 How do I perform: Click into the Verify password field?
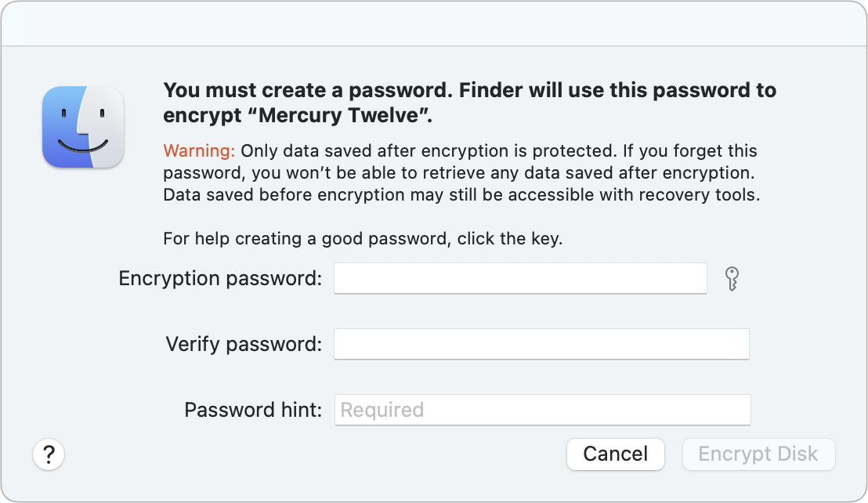click(x=541, y=344)
